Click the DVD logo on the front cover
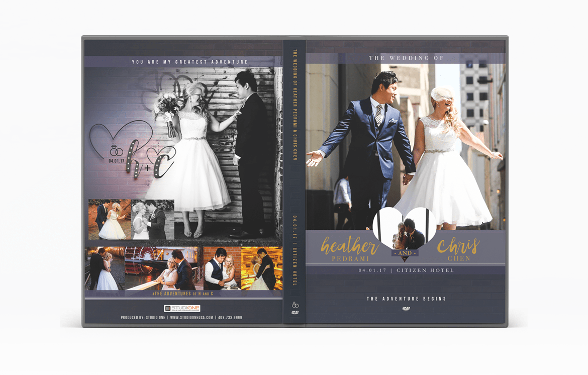This screenshot has width=588, height=375. tap(406, 309)
